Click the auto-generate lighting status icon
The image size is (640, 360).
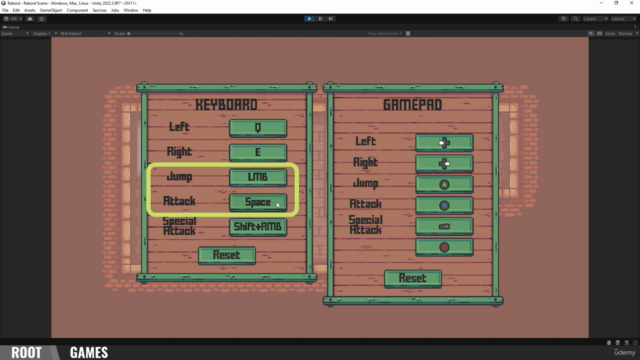(x=627, y=343)
